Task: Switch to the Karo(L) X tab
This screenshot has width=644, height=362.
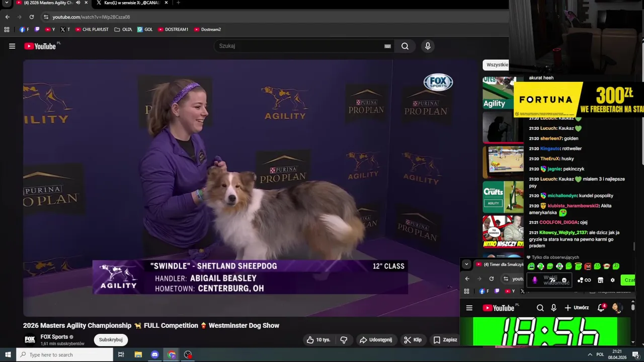Action: point(131,3)
